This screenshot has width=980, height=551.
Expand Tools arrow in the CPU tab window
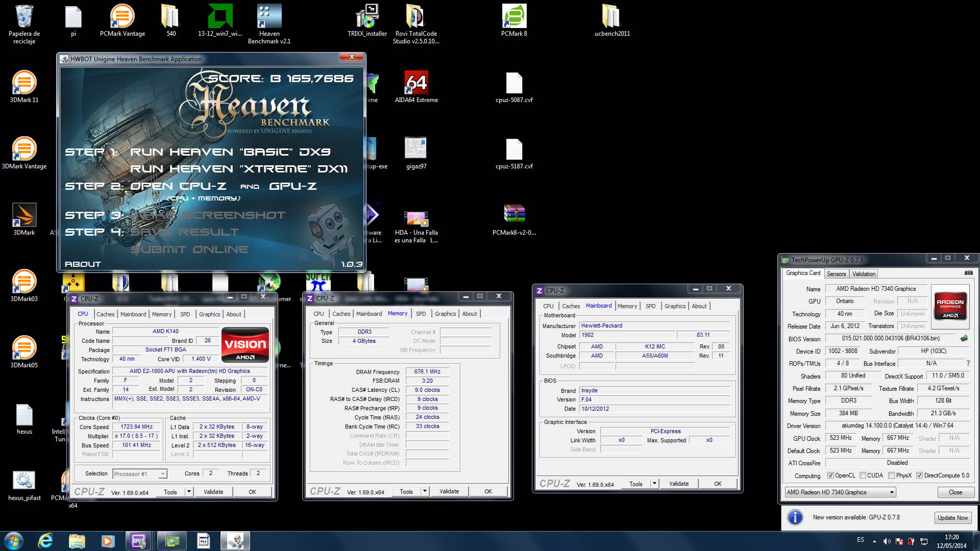189,492
